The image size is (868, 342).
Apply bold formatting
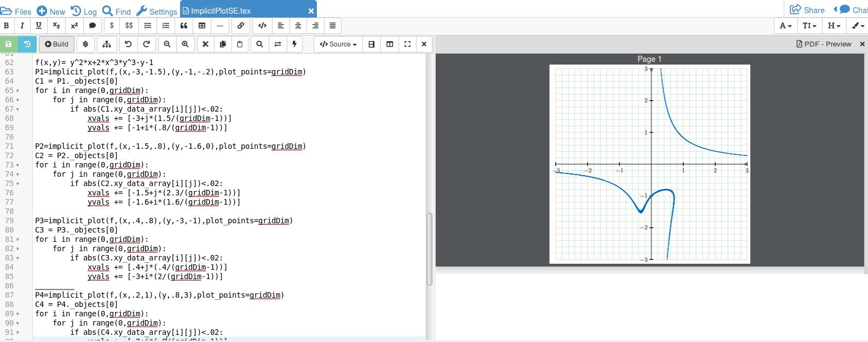point(6,25)
